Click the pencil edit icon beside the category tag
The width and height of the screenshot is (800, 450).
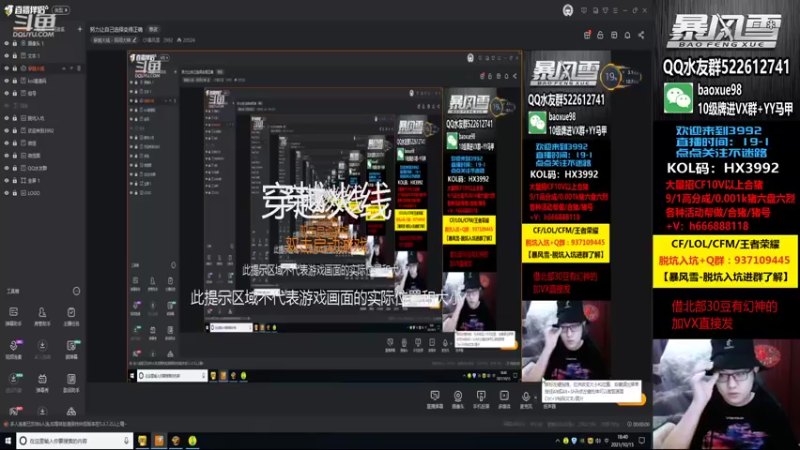pos(135,40)
